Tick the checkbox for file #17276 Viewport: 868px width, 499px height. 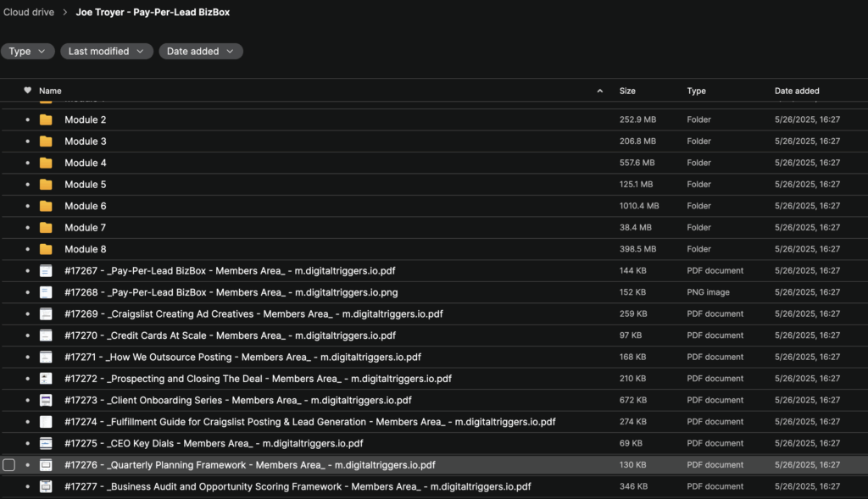(8, 465)
